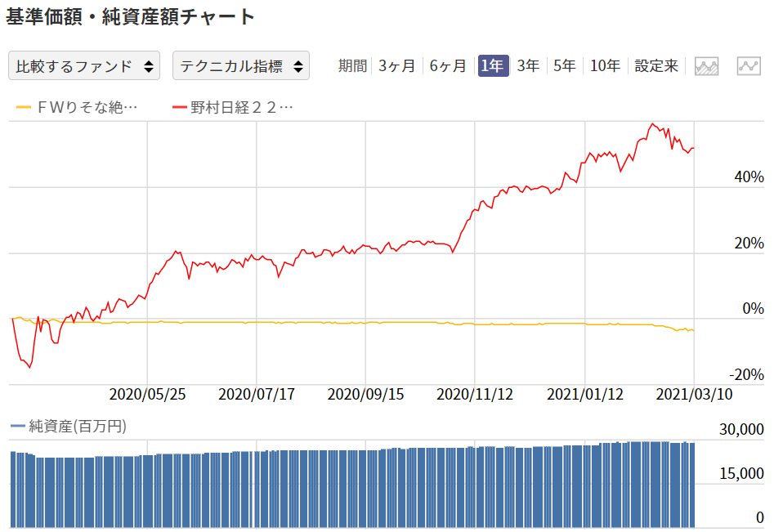Screen dimensions: 783x532
Task: Open the テクニカル指標 dropdown
Action: click(240, 66)
